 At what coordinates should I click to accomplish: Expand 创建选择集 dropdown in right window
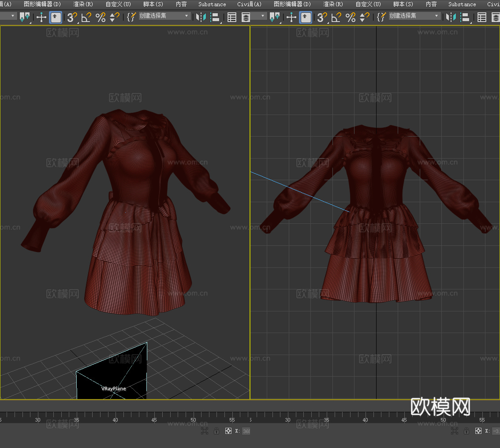[437, 16]
